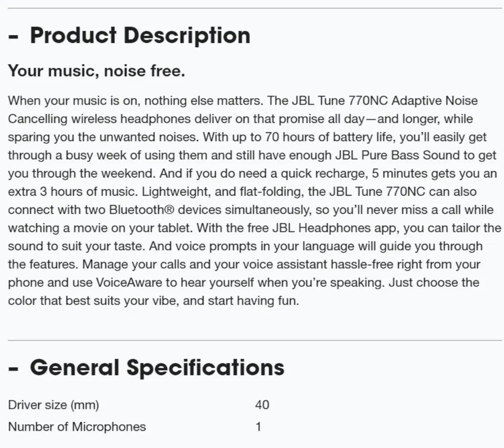Select the 'Your music, noise free.' subheading
Viewport: 504px width, 448px height.
coord(97,71)
